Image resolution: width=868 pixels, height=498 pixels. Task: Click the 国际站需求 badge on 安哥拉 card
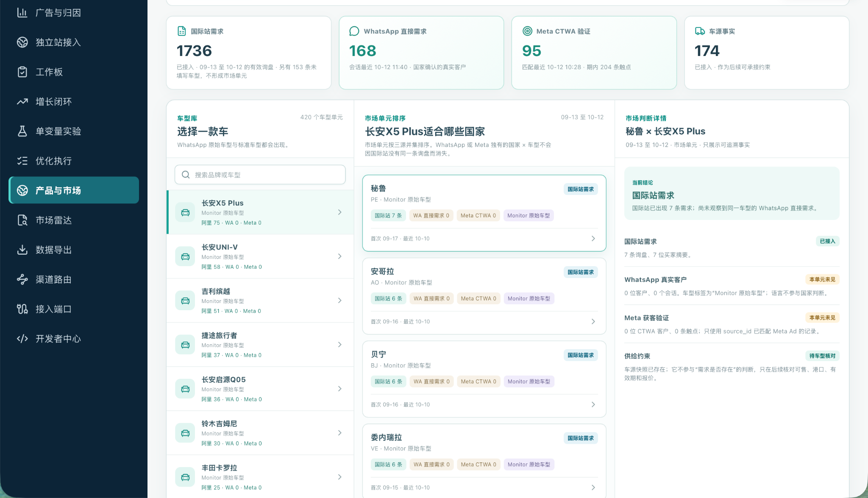click(x=581, y=272)
